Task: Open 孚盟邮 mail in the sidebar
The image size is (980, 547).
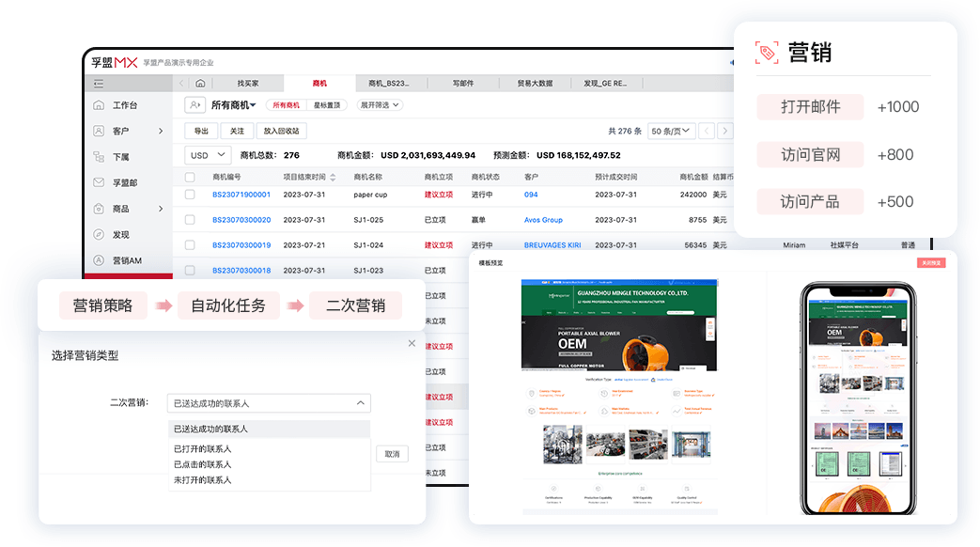Action: (125, 183)
